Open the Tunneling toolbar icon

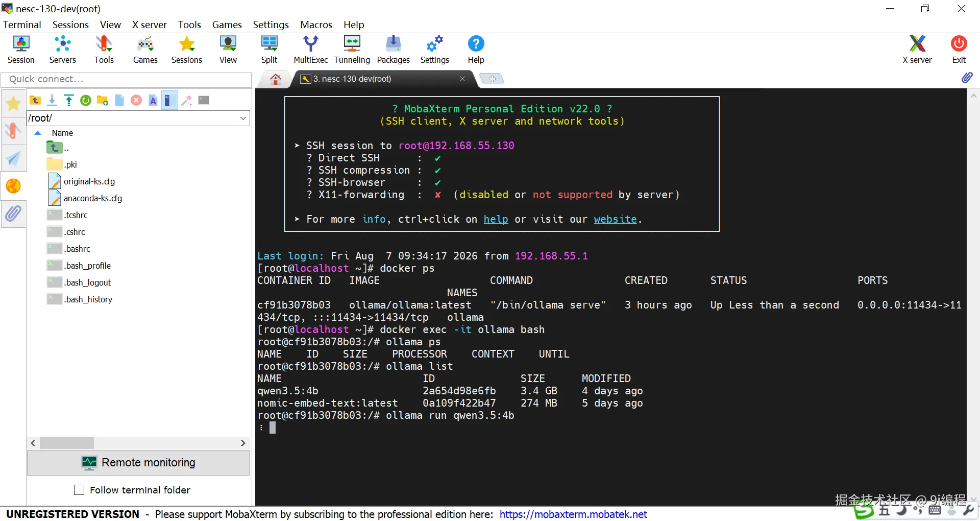(352, 50)
